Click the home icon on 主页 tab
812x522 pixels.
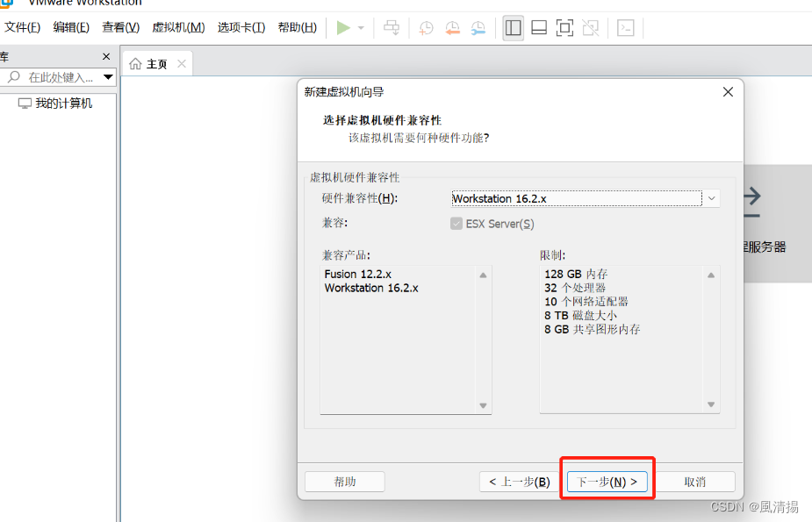coord(135,64)
